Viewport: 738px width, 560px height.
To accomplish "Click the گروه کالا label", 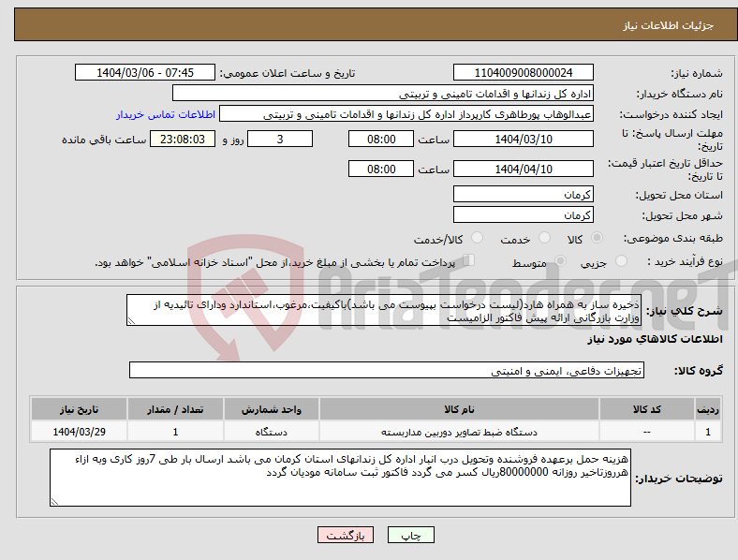I will tap(699, 371).
